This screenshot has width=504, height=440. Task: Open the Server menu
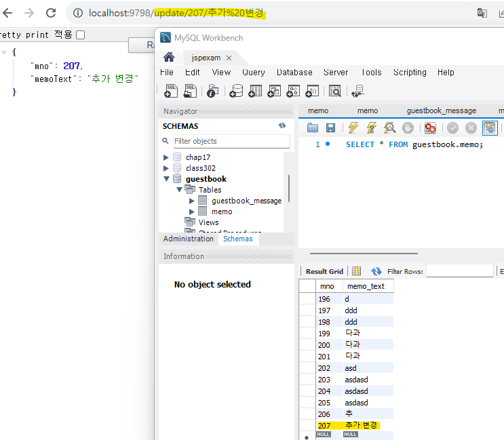coord(336,73)
